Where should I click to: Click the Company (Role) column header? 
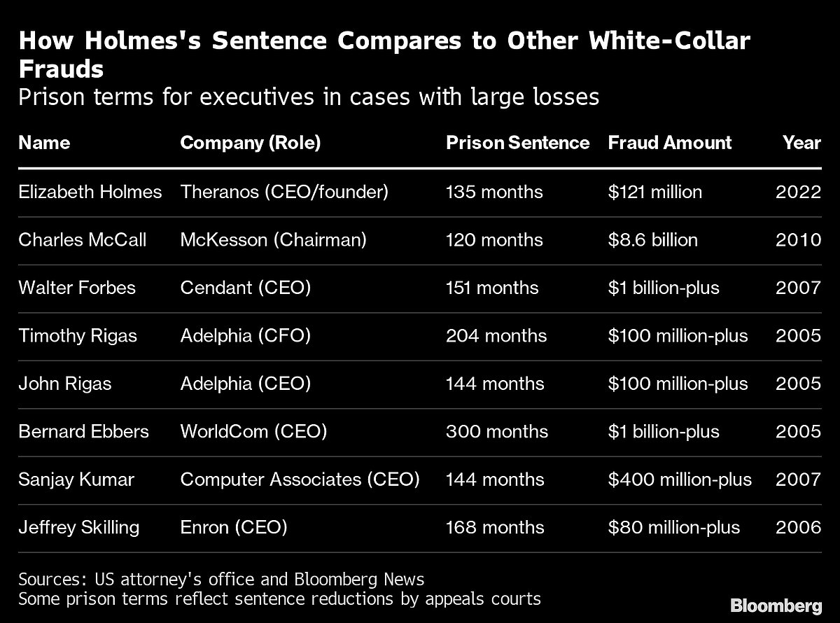pos(250,143)
